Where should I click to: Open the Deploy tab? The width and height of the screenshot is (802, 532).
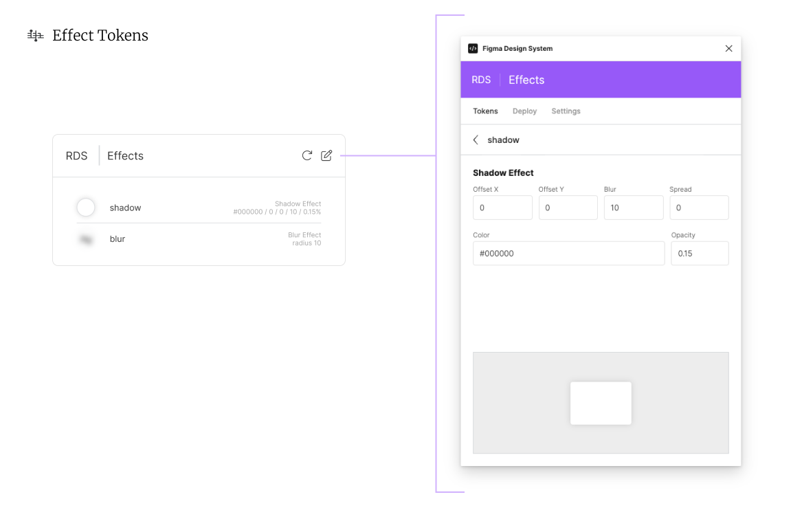pos(524,111)
